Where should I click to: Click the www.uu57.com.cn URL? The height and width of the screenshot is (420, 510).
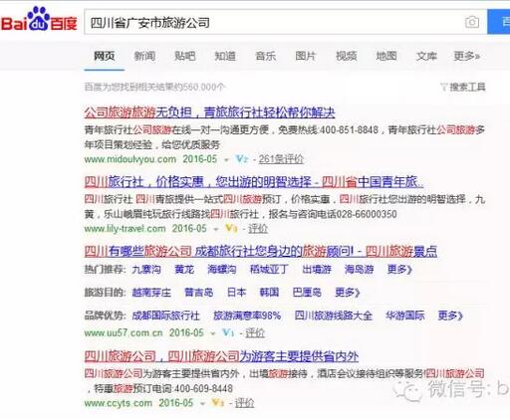tap(124, 332)
